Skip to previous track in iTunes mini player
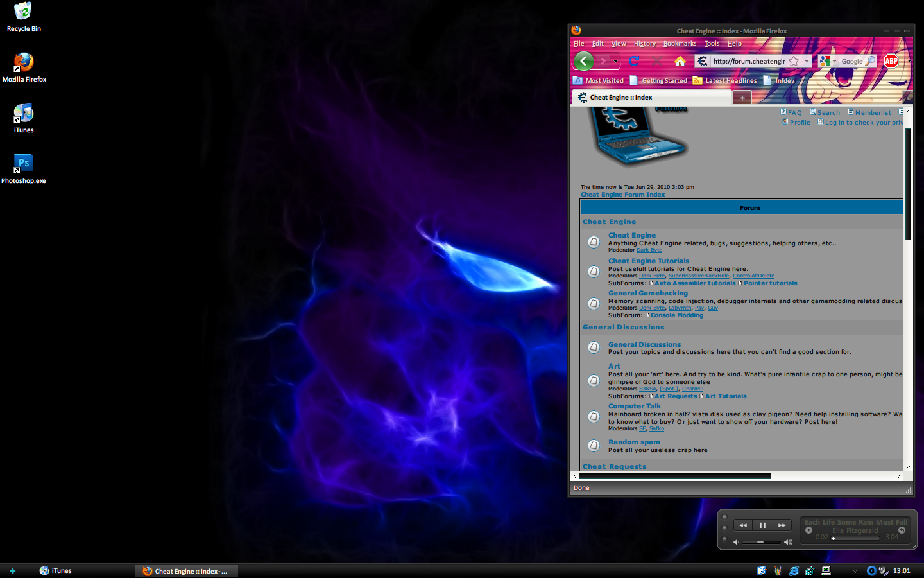This screenshot has width=924, height=578. point(743,525)
